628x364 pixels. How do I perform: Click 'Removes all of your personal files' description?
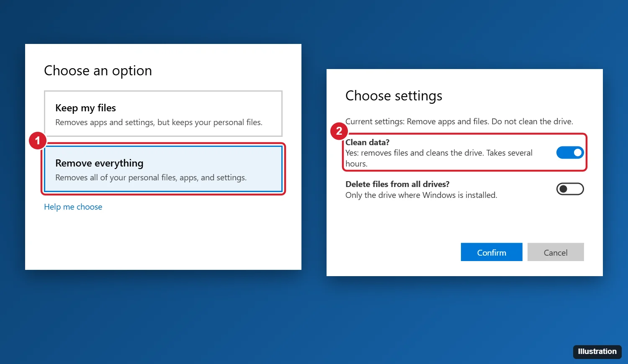click(x=151, y=177)
